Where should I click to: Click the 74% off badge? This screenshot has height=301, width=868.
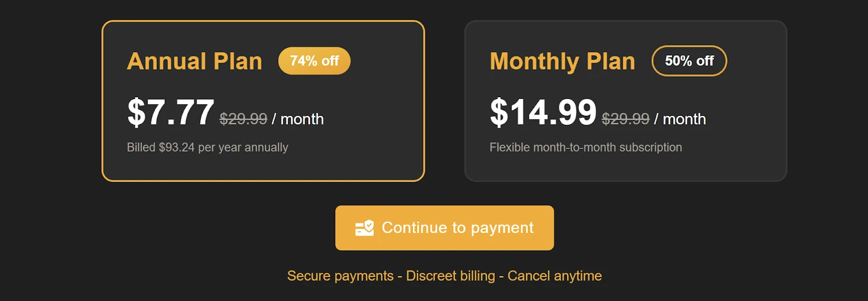pyautogui.click(x=314, y=61)
